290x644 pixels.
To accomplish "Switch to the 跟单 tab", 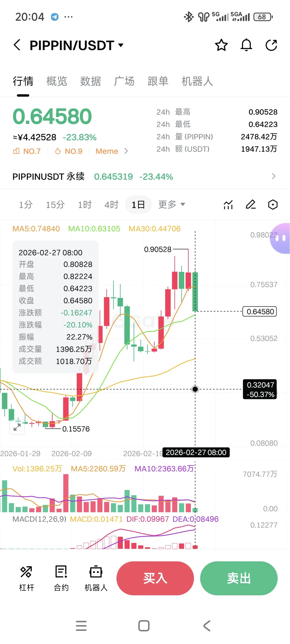I will coord(158,81).
